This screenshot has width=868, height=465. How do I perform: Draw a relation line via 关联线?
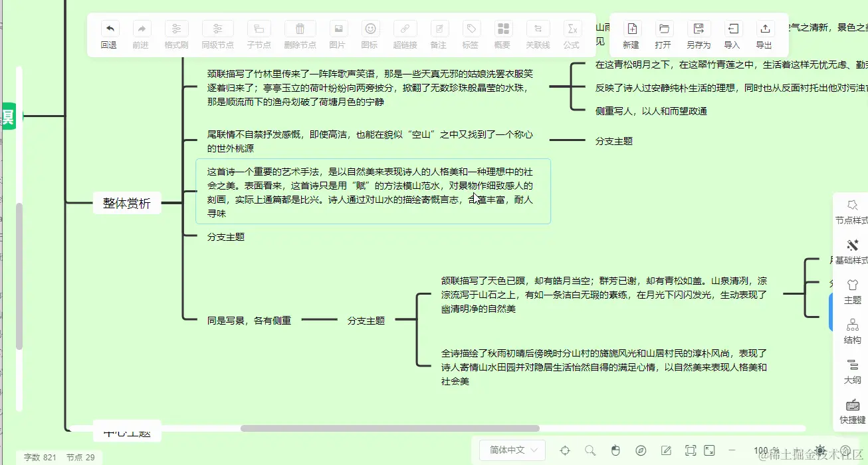click(x=538, y=35)
